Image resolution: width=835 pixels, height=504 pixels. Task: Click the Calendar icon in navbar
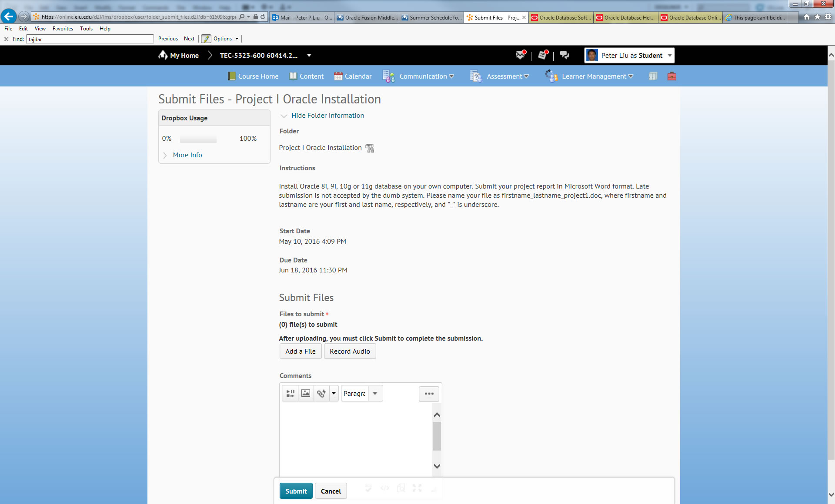[338, 76]
